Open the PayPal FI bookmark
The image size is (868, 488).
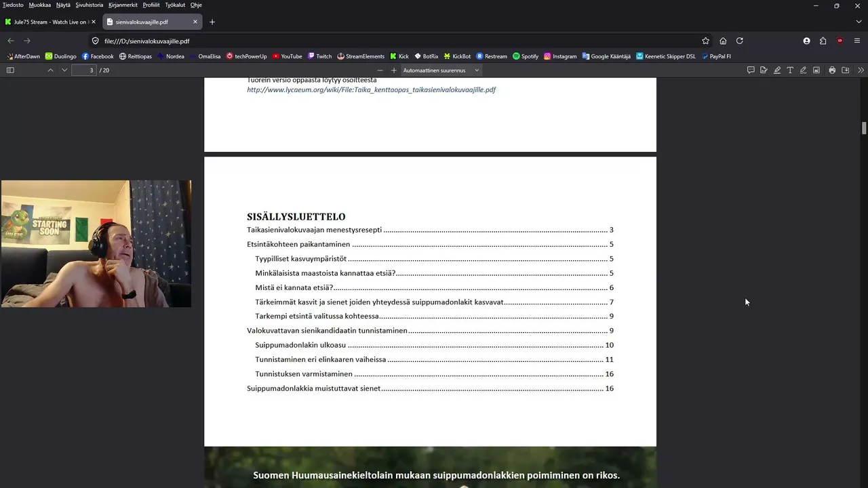point(716,56)
